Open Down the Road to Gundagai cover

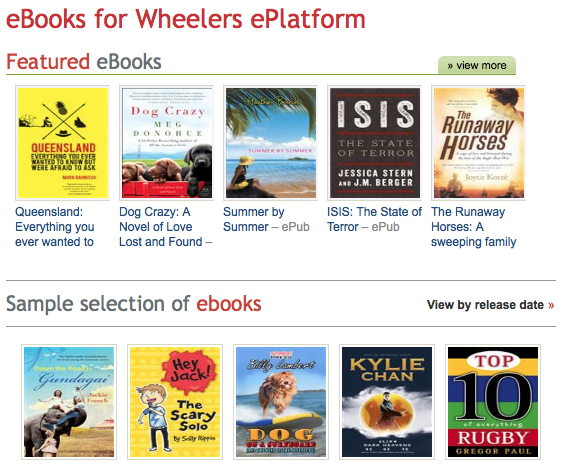point(69,402)
